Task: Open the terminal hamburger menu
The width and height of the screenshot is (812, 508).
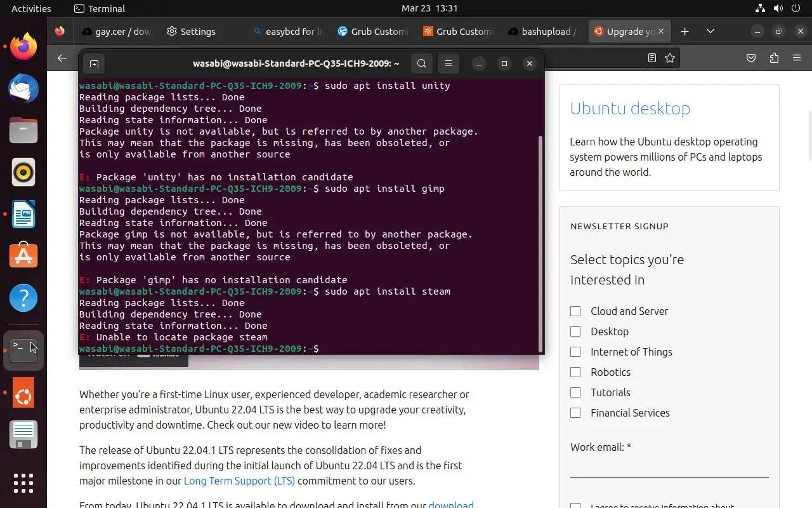Action: [x=449, y=63]
